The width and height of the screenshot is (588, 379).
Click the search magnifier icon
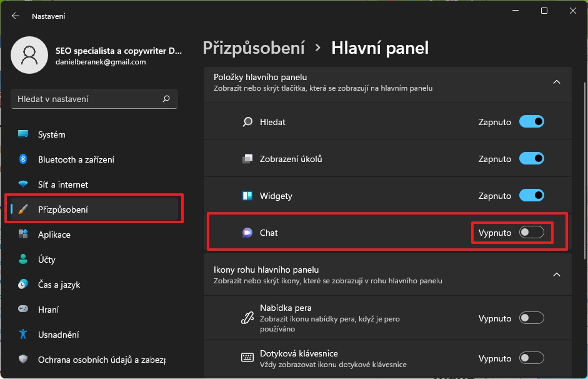coord(166,99)
